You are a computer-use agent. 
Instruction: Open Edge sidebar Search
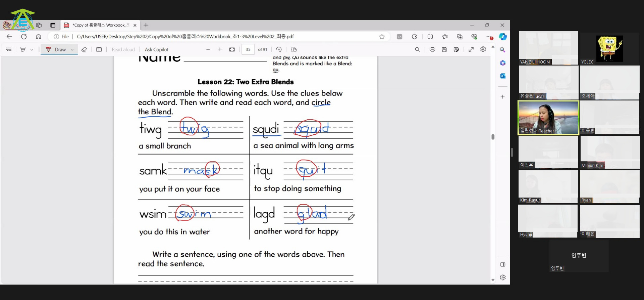tap(502, 50)
